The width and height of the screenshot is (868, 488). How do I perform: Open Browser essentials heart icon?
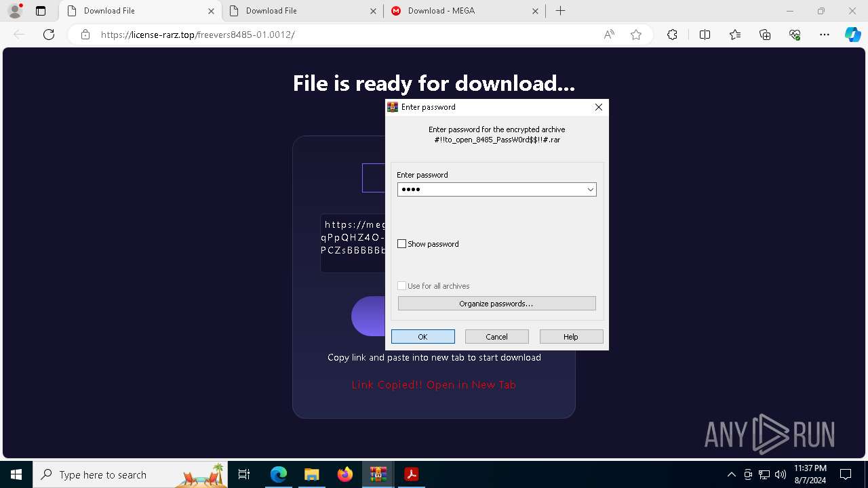tap(795, 35)
